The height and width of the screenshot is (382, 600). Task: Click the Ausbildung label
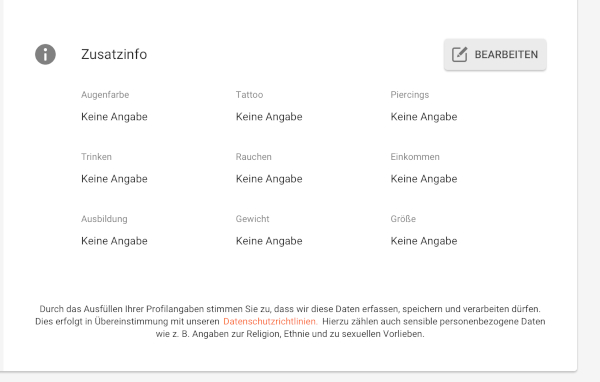tap(104, 219)
